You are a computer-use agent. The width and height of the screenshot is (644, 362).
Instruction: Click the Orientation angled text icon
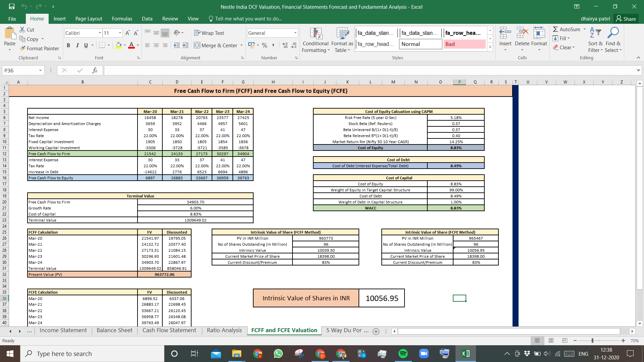[x=177, y=33]
